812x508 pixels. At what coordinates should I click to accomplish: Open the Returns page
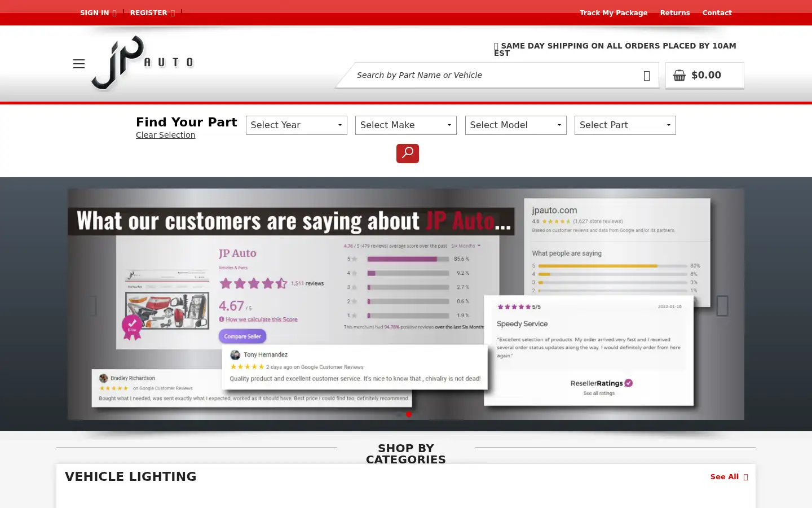[675, 13]
